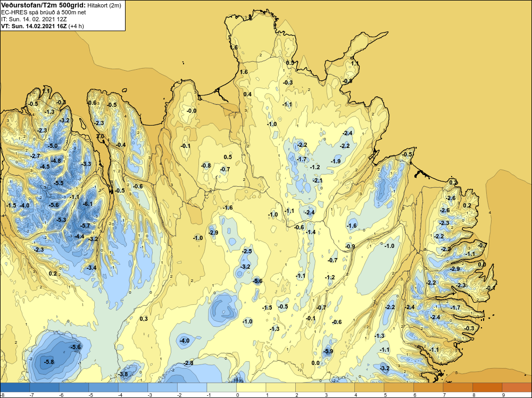This screenshot has width=532, height=398.
Task: Select the -2.8 temperature value
Action: click(x=188, y=363)
